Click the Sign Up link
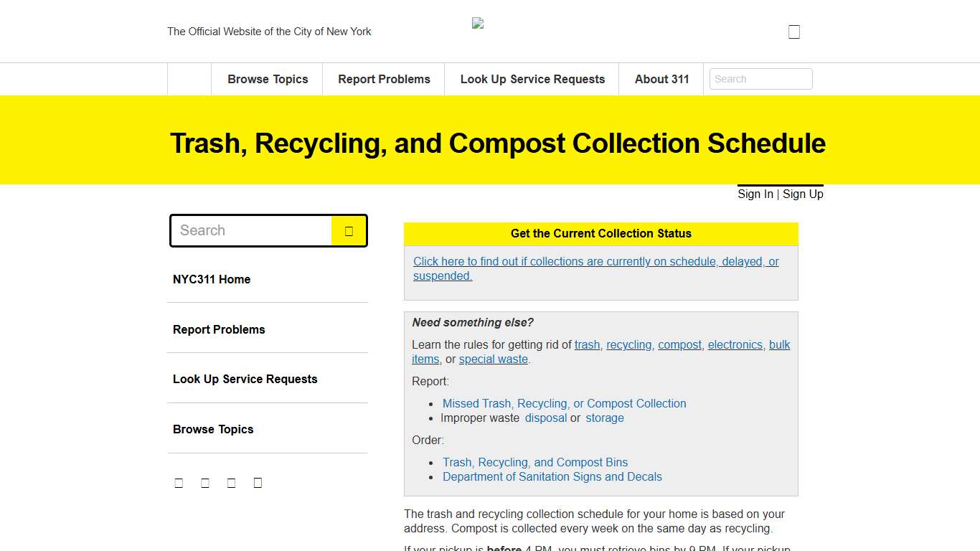The width and height of the screenshot is (980, 551). click(x=803, y=194)
